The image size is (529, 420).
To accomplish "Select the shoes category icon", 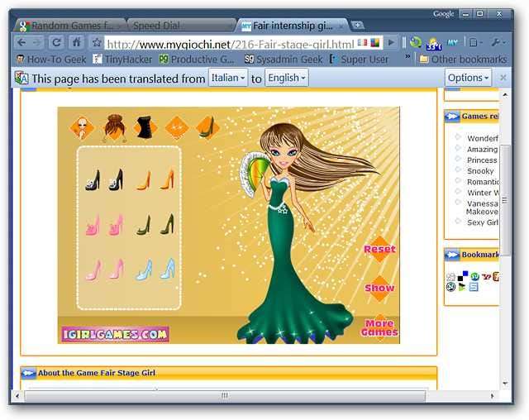I will click(x=207, y=127).
